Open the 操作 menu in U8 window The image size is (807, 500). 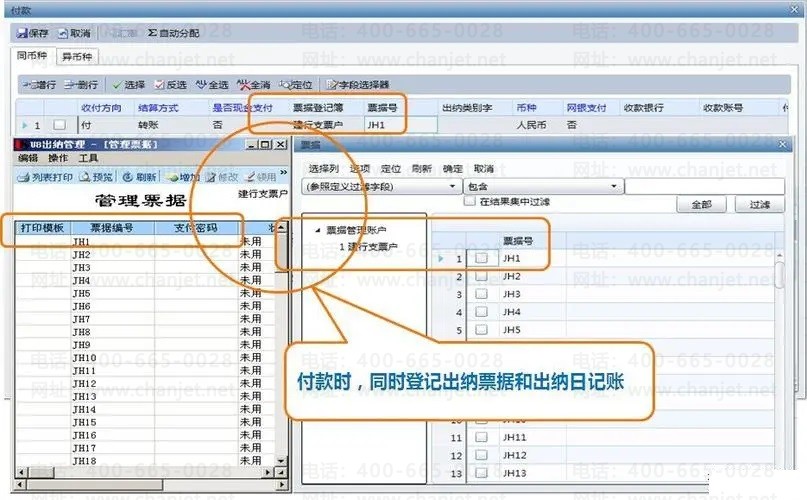tap(58, 158)
